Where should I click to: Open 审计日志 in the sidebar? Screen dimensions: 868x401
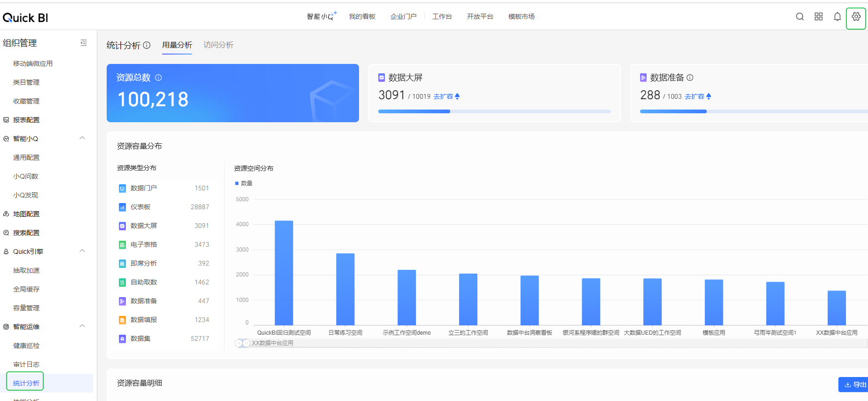pyautogui.click(x=26, y=364)
